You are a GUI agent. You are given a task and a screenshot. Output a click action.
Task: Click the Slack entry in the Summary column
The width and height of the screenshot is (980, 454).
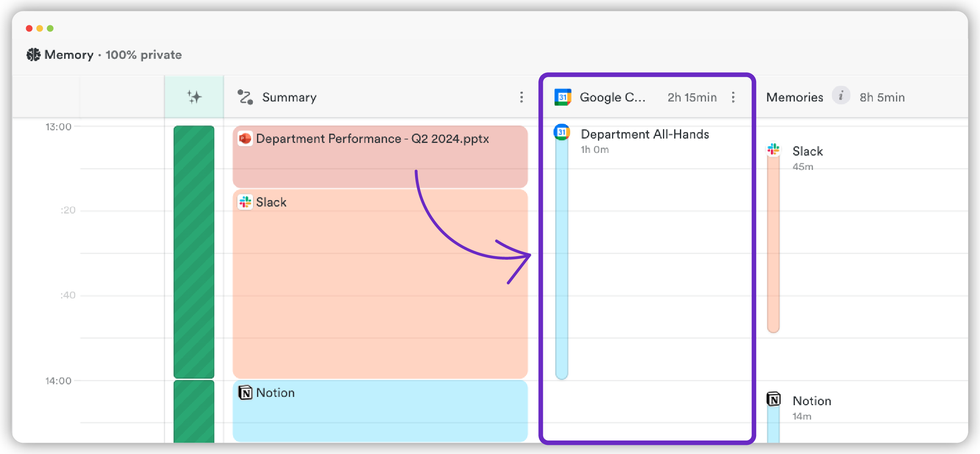(379, 283)
